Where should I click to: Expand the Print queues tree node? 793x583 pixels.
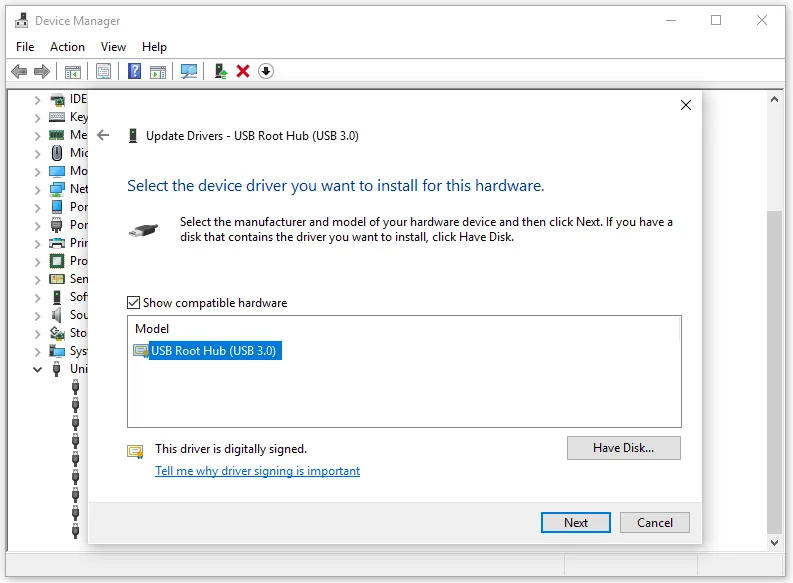[x=37, y=243]
